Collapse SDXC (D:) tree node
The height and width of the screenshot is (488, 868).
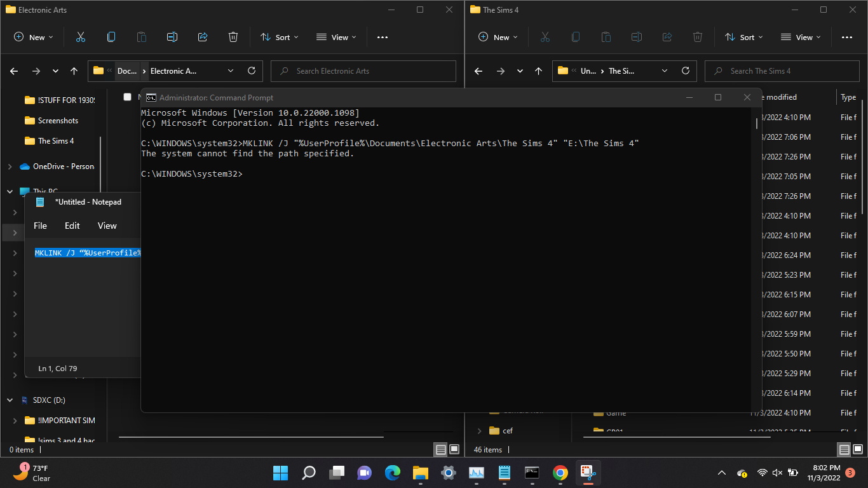[x=10, y=400]
